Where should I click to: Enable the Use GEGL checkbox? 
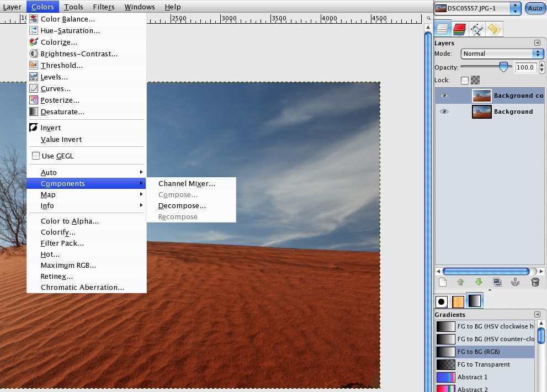click(36, 156)
